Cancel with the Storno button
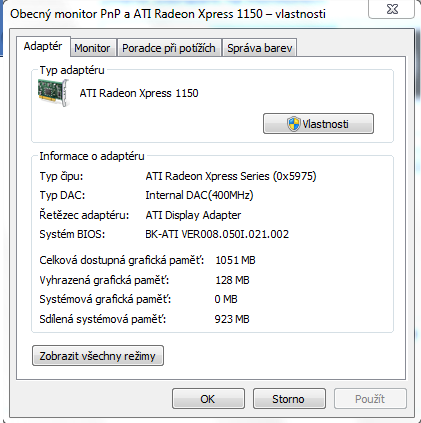 tap(289, 399)
